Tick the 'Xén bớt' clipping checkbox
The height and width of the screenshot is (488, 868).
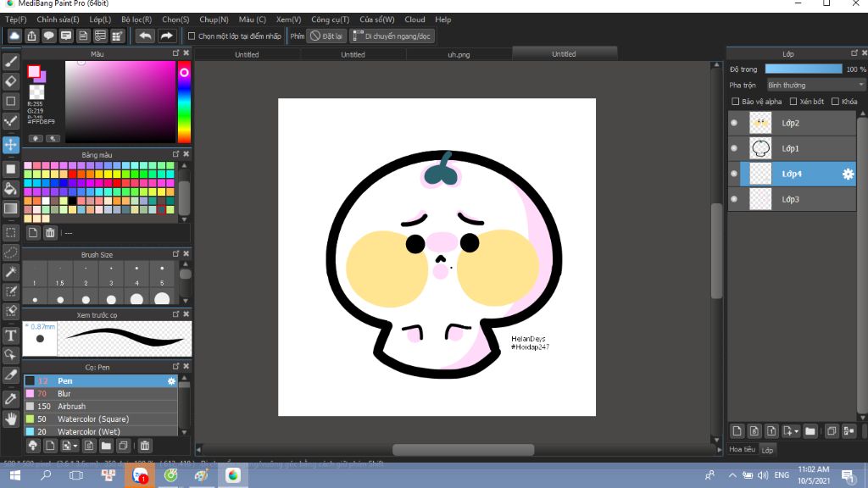click(793, 102)
